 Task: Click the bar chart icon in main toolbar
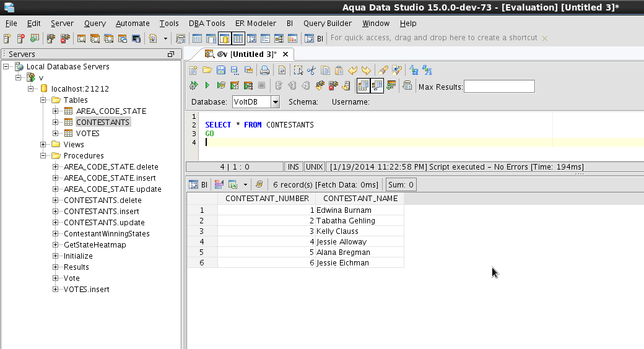point(292,38)
